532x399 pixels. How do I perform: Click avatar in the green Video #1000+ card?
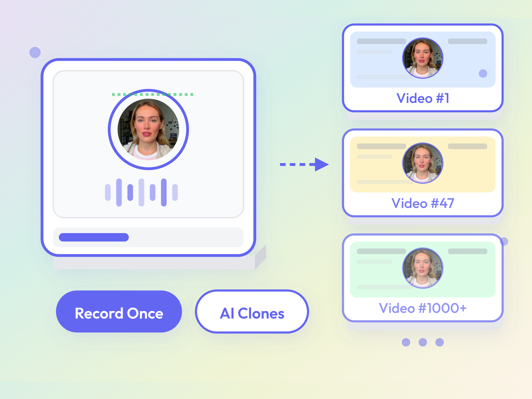pyautogui.click(x=423, y=268)
